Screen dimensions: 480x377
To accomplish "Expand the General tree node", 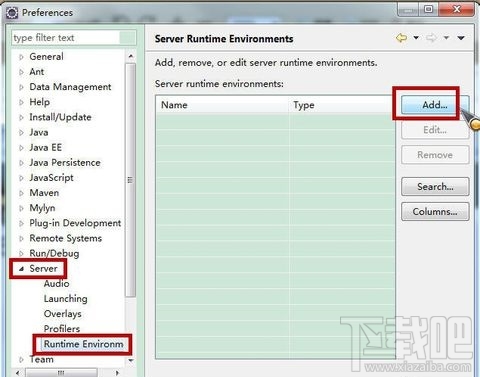I will (21, 57).
